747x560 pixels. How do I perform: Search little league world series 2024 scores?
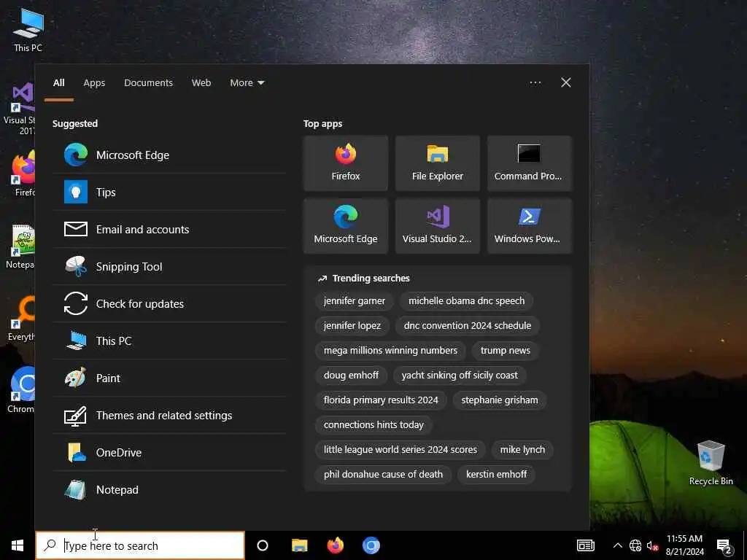point(400,449)
